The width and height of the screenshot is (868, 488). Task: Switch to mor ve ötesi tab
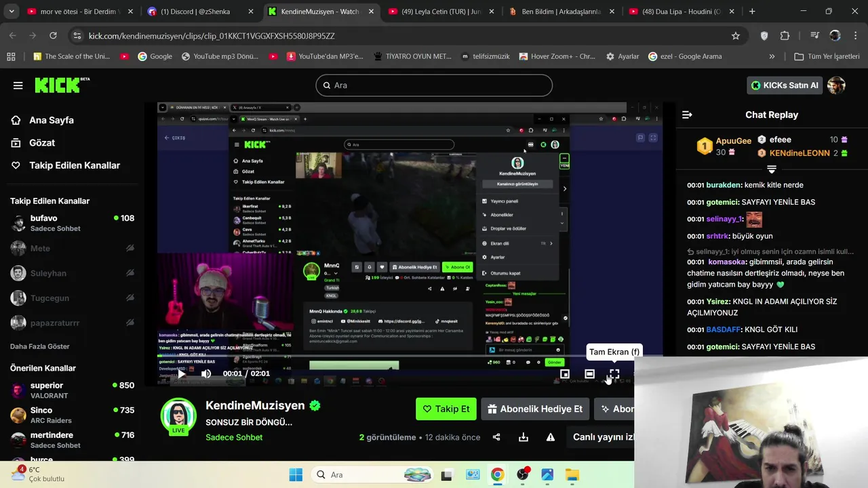pyautogui.click(x=79, y=12)
